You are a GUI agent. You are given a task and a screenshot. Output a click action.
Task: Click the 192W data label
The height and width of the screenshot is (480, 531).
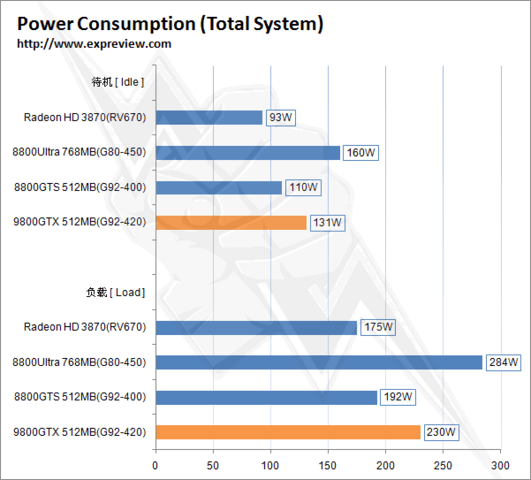click(x=398, y=397)
